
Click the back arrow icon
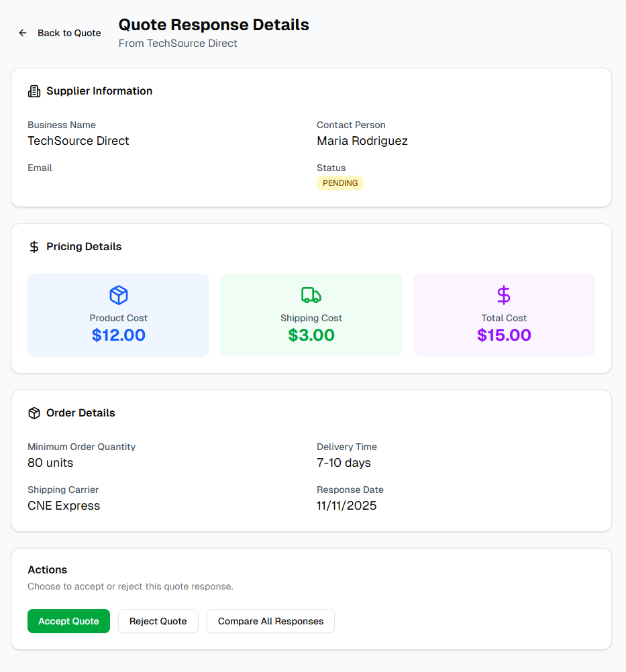[23, 33]
